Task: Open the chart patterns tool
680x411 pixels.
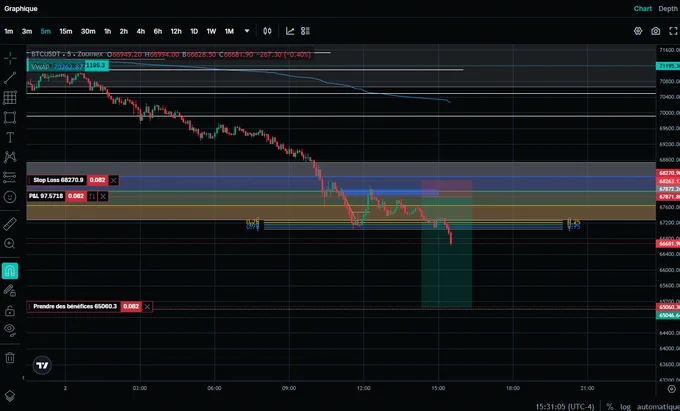Action: tap(10, 157)
